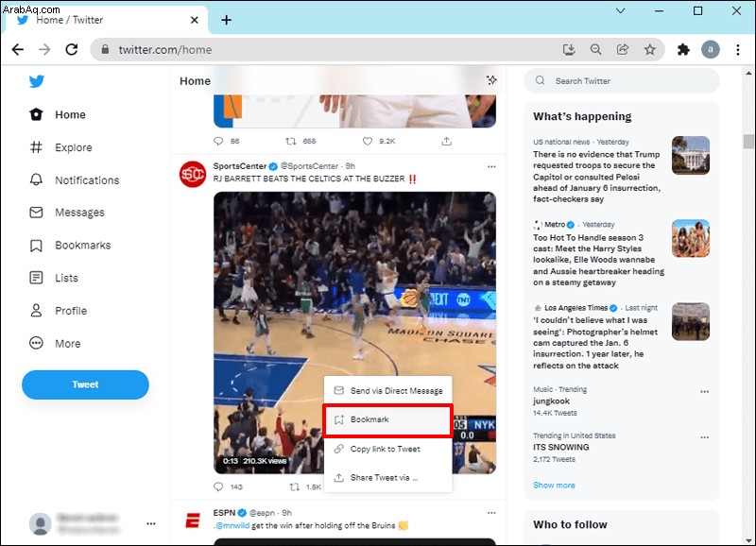Click the blue Tweet button
The height and width of the screenshot is (546, 756).
tap(85, 384)
